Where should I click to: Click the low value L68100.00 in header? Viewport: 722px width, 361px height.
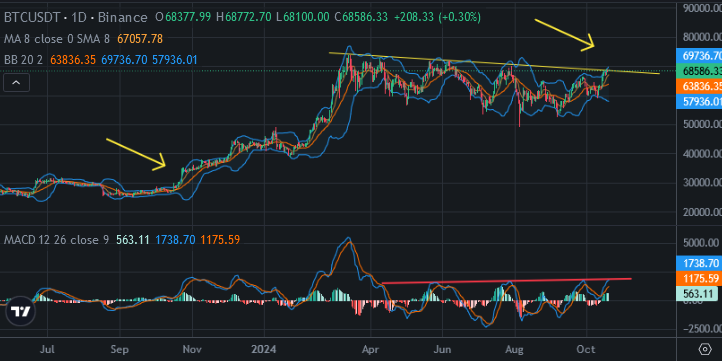303,17
